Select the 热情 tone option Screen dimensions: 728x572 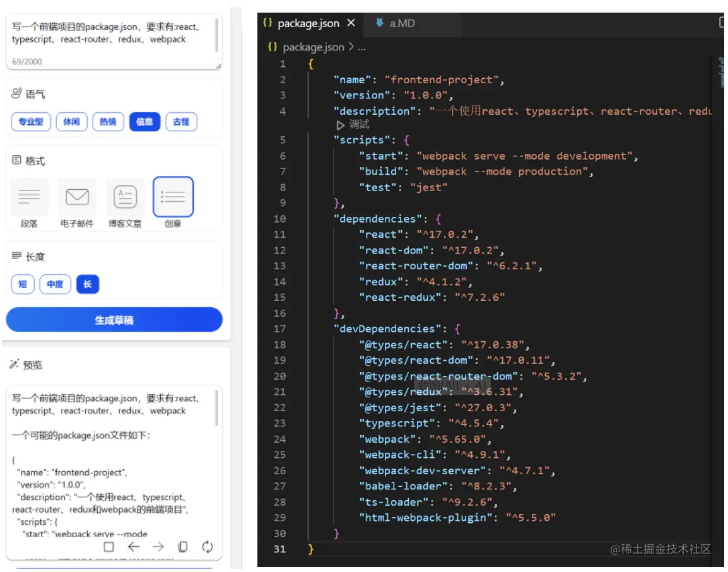[x=108, y=122]
